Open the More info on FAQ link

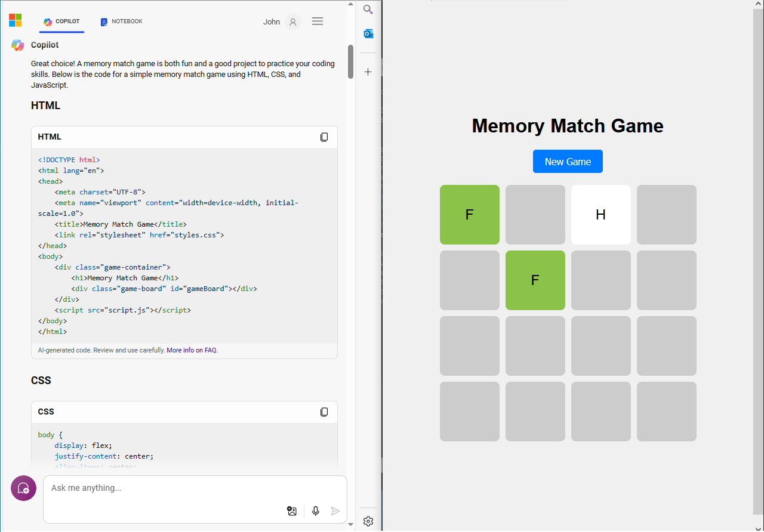click(x=192, y=351)
